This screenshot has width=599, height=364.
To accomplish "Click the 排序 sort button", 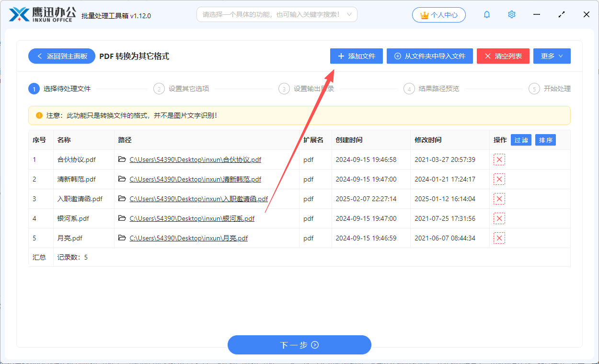I will click(x=545, y=140).
